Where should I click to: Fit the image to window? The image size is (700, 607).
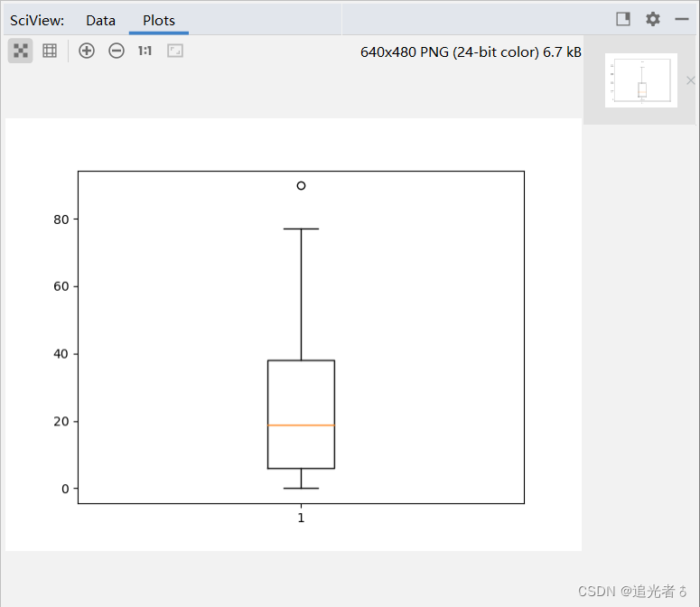175,51
